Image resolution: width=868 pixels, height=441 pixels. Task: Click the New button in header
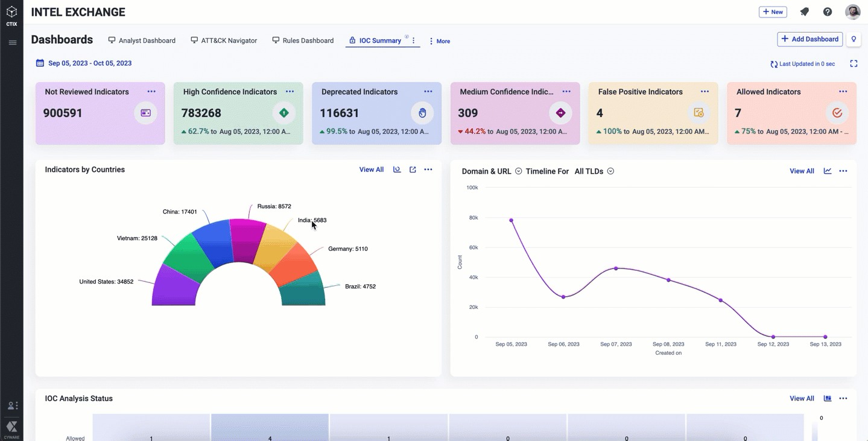773,12
